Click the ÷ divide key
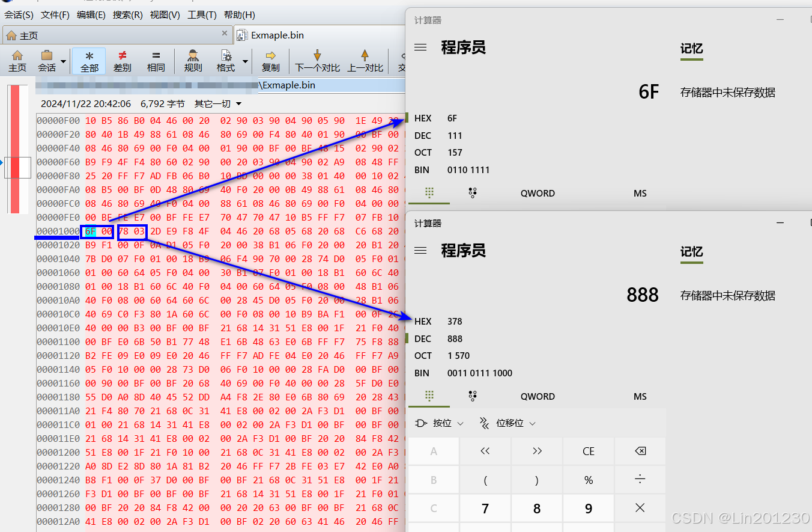The height and width of the screenshot is (532, 812). point(640,480)
